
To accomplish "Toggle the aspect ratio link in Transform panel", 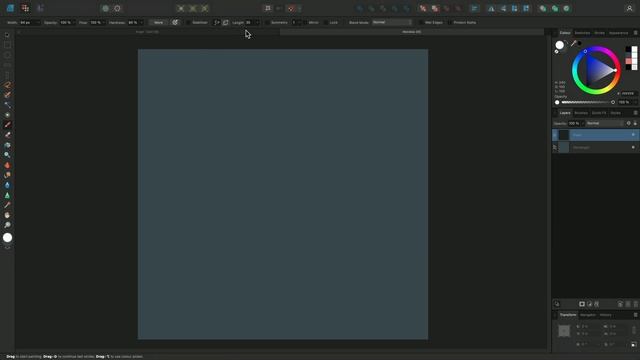I will (x=634, y=330).
